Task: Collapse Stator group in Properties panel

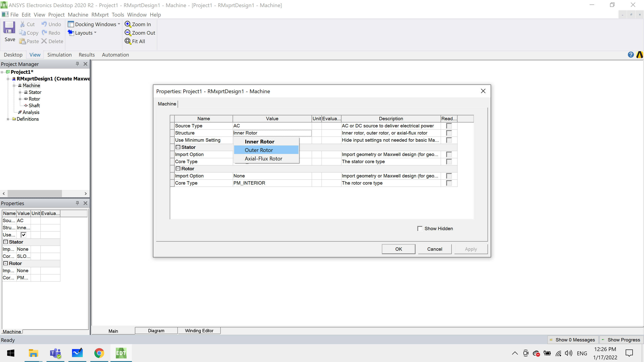Action: [x=6, y=242]
